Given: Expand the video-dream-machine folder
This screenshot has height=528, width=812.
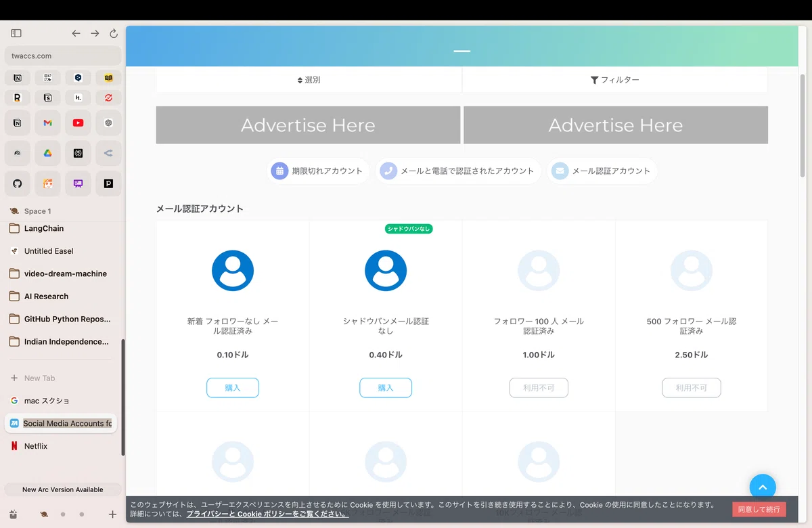Looking at the screenshot, I should coord(63,274).
